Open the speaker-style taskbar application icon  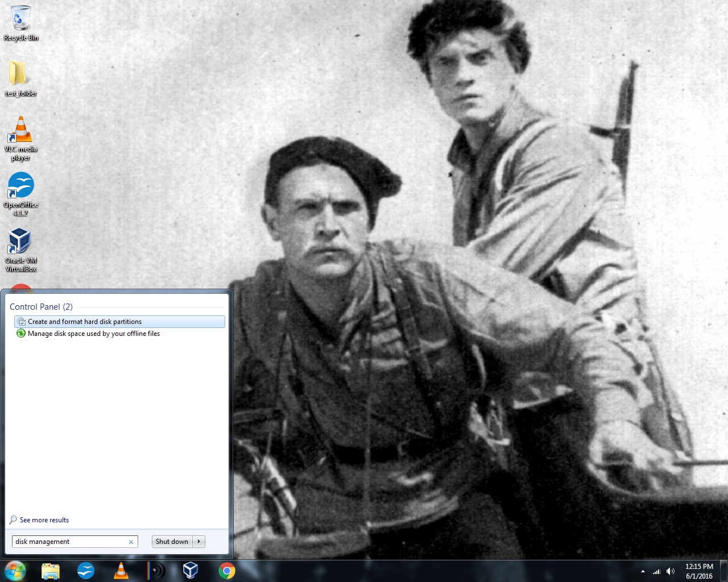coord(156,571)
